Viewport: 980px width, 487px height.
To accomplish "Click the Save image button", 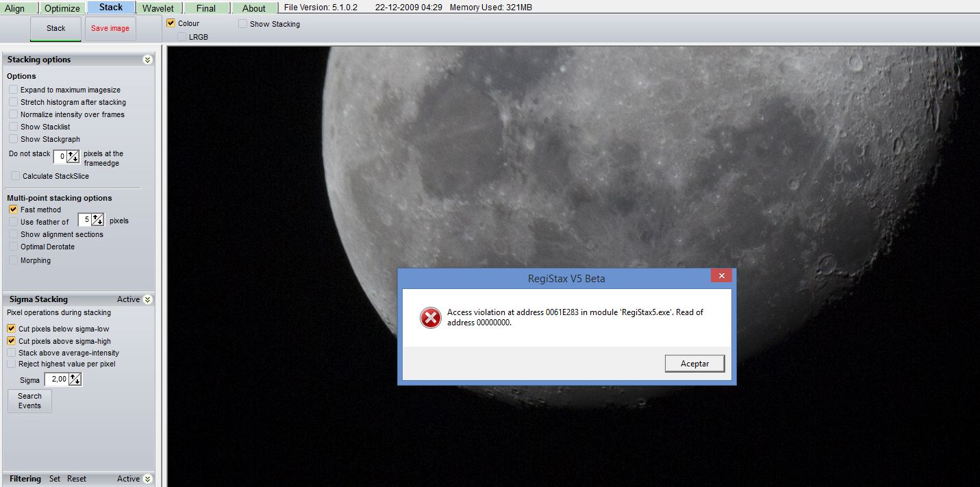I will (110, 28).
